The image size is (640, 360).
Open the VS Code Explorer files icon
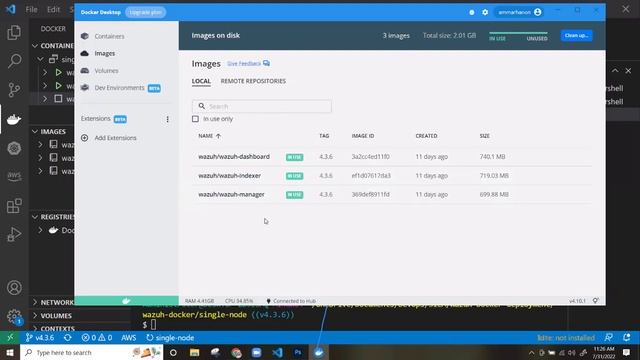pos(14,32)
